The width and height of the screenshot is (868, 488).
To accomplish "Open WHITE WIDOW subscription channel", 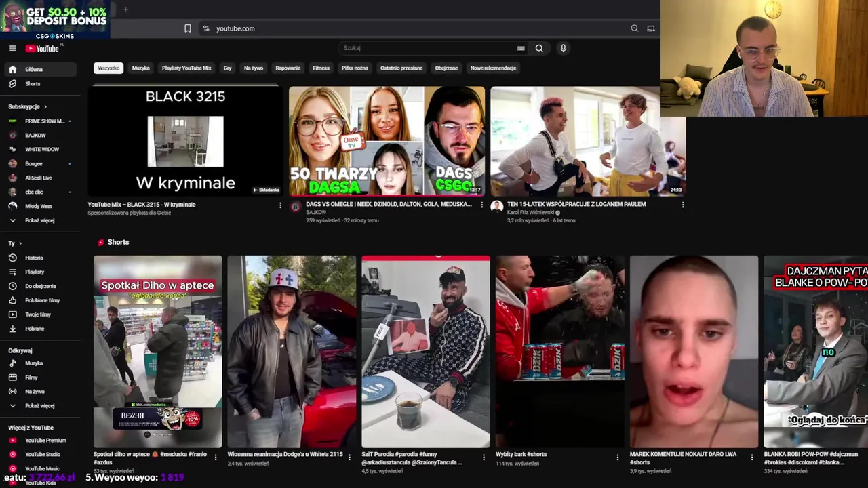I will [x=41, y=150].
